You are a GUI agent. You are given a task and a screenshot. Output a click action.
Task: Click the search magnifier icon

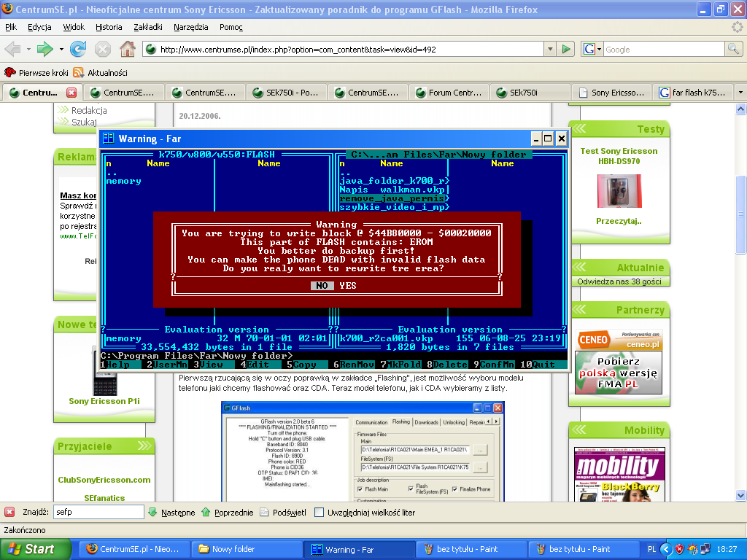(733, 49)
